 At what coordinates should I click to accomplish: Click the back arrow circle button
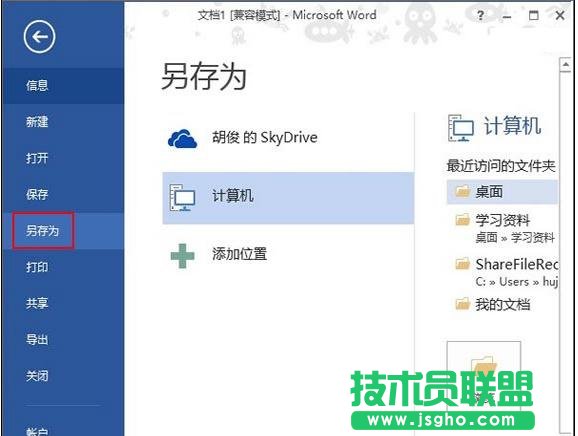(39, 36)
